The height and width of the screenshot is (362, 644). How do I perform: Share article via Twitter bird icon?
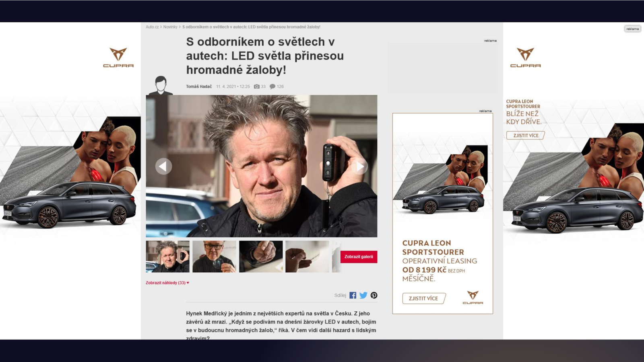point(363,295)
